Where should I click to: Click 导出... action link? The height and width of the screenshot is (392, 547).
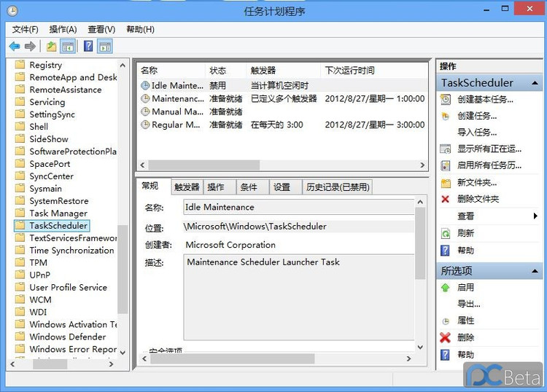469,304
